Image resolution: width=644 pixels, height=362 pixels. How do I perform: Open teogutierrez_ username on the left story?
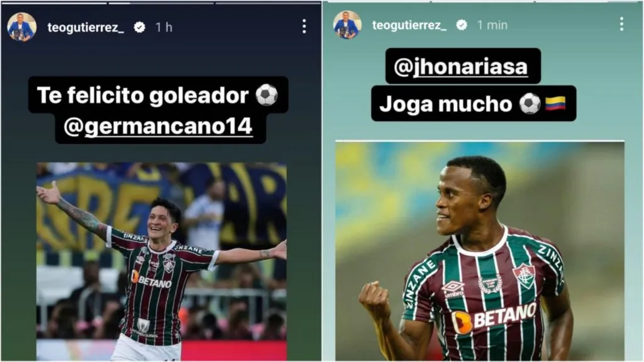pos(86,28)
